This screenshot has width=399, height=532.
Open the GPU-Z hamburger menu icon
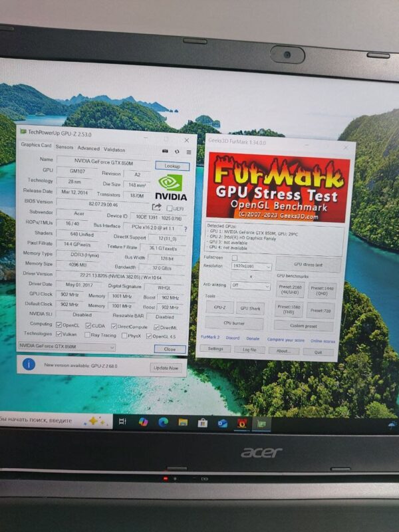click(x=189, y=152)
